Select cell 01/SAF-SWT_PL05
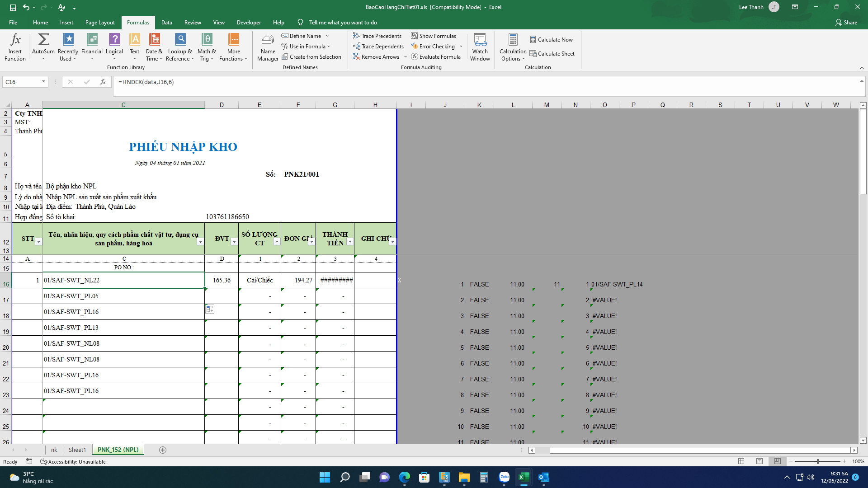Viewport: 868px width, 488px height. pos(123,296)
